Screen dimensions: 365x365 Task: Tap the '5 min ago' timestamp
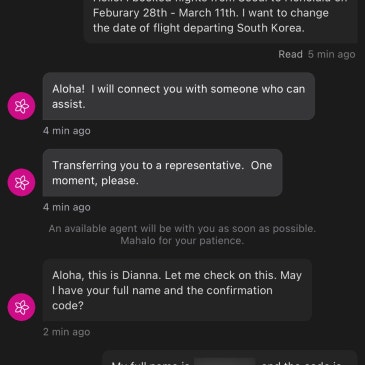(x=332, y=54)
